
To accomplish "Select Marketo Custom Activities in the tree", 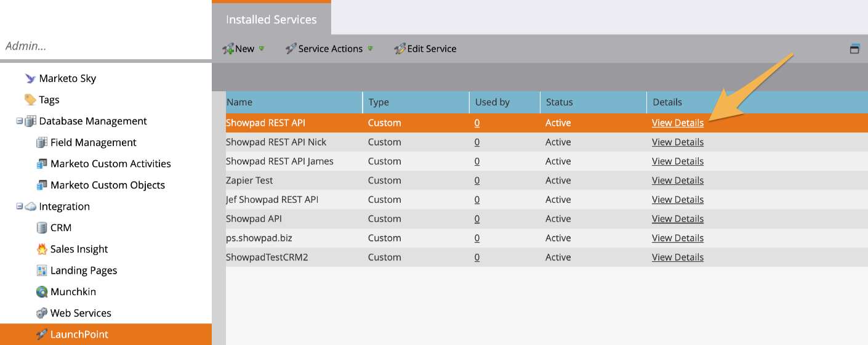I will pyautogui.click(x=111, y=164).
